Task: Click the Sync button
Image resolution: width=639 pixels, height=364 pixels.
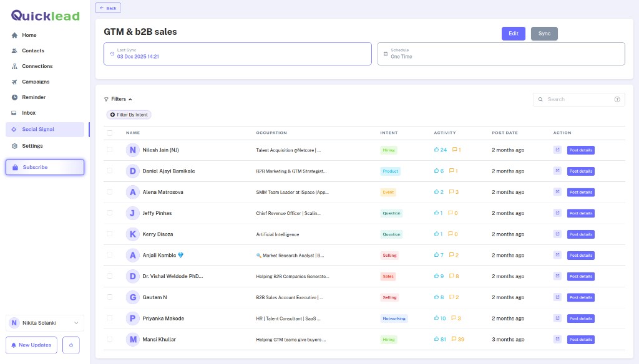Action: pyautogui.click(x=544, y=34)
